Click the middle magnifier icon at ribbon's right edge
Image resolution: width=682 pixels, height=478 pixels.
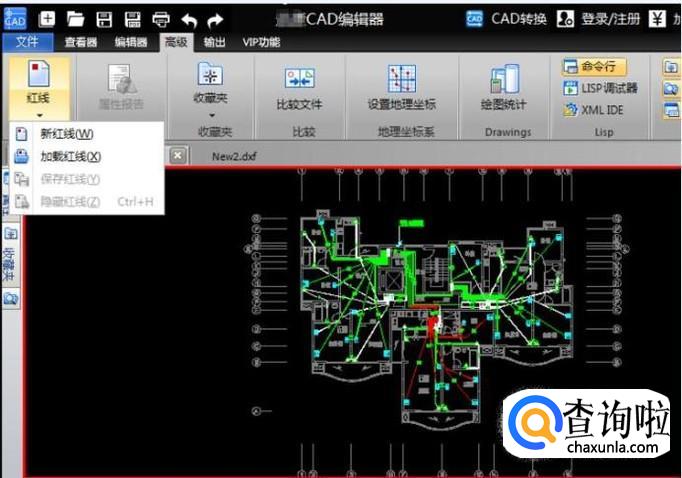pyautogui.click(x=671, y=88)
